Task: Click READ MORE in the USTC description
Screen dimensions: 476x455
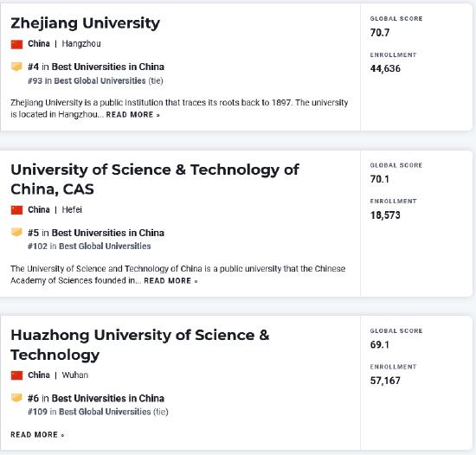Action: point(170,281)
